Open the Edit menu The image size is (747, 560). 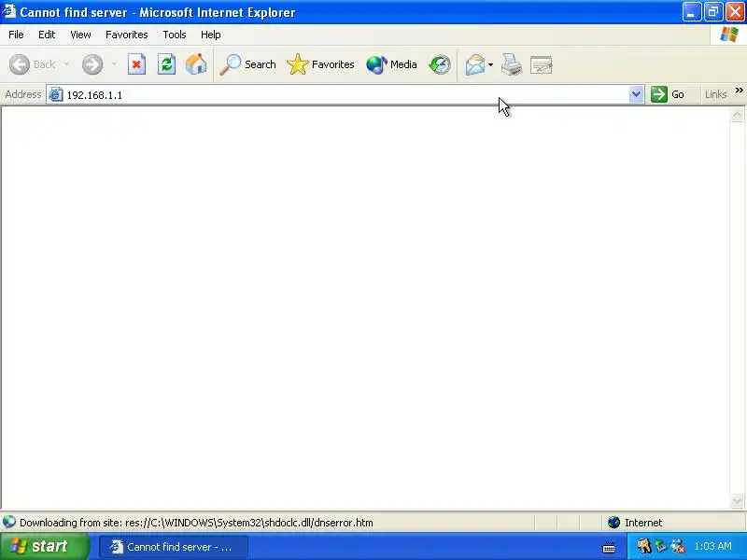(x=47, y=35)
